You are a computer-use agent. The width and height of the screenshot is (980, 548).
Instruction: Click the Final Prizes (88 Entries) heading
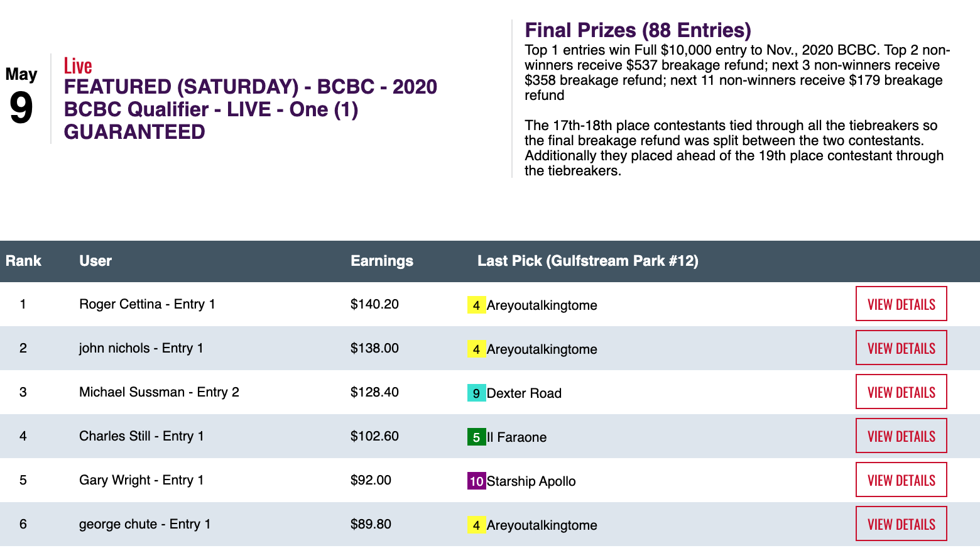[638, 30]
